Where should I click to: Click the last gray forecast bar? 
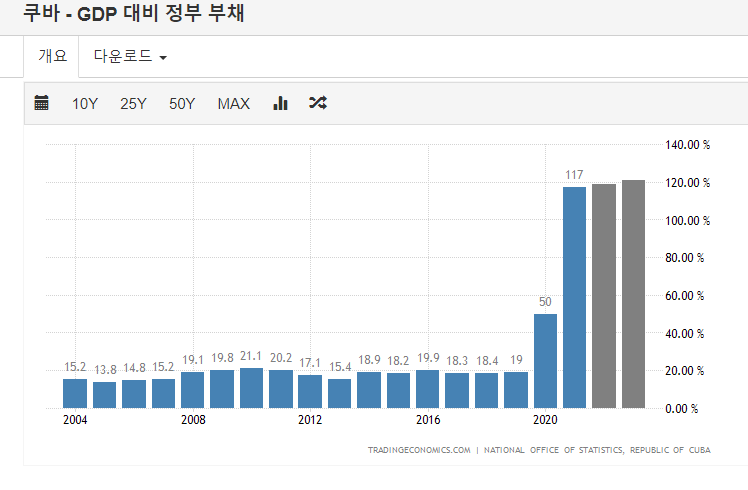coord(634,294)
